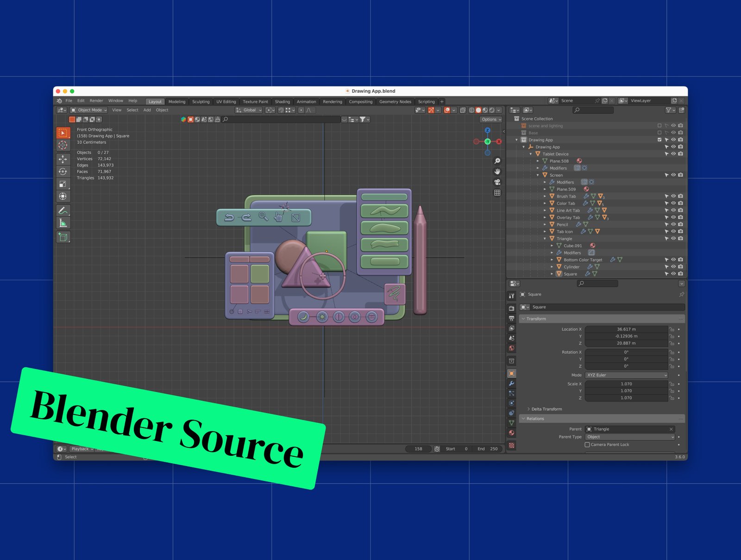Select the Move tool in the toolbar
Image resolution: width=741 pixels, height=560 pixels.
point(63,159)
